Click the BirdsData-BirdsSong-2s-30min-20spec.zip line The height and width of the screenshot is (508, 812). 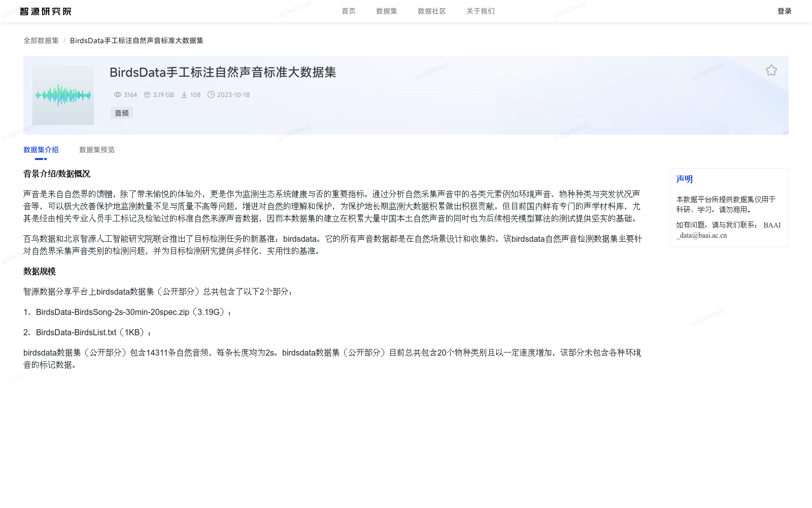point(127,312)
